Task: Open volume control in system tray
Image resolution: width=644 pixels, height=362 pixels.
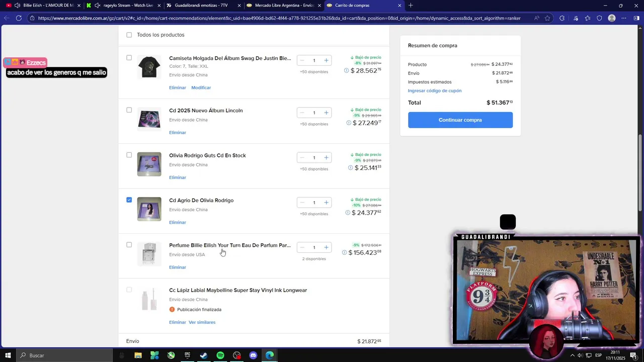Action: [580, 355]
